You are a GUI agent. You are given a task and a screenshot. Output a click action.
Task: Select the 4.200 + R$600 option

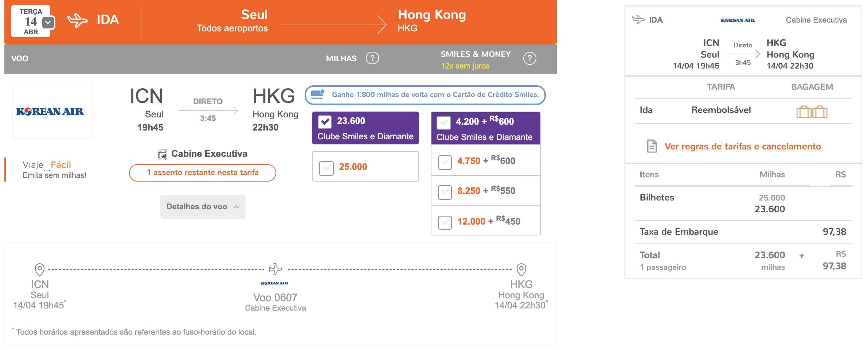point(443,123)
